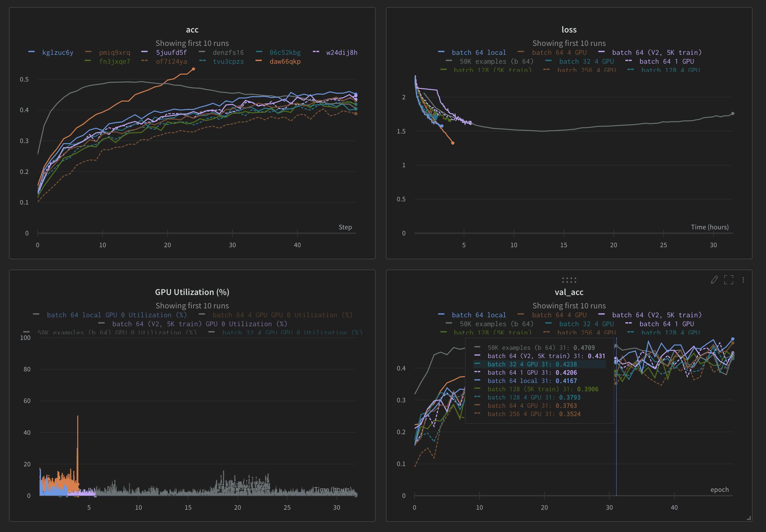Toggle kglzuc6y run in acc legend
Image resolution: width=766 pixels, height=532 pixels.
pos(57,52)
